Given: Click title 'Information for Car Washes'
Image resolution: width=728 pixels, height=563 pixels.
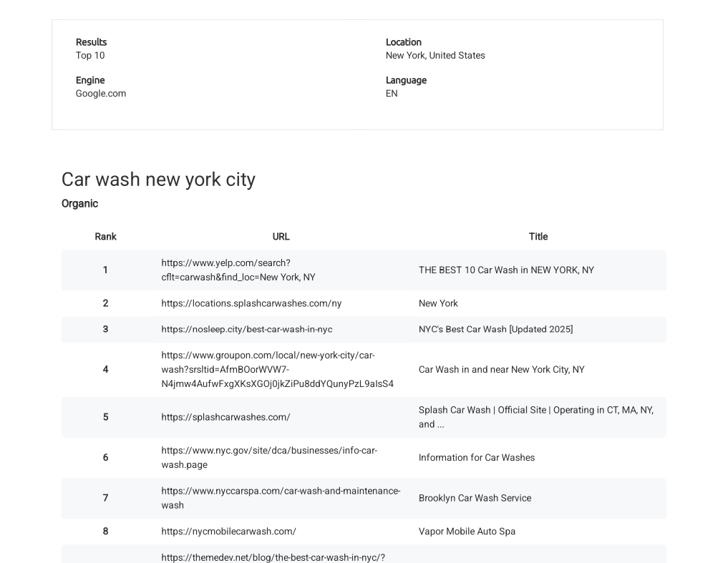Looking at the screenshot, I should tap(476, 458).
